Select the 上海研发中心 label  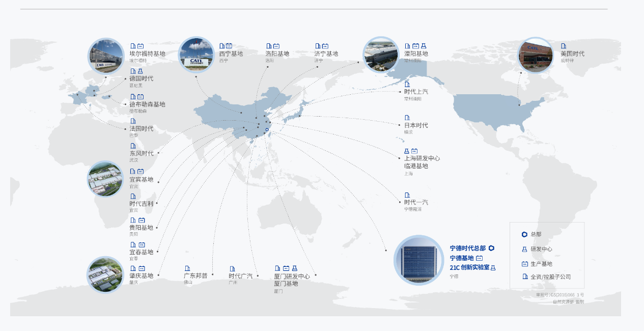pos(422,158)
